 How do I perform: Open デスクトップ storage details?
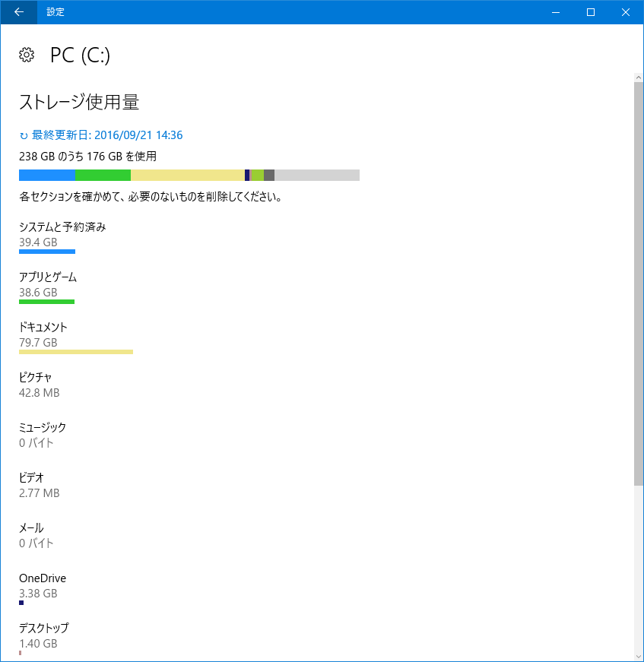(43, 628)
